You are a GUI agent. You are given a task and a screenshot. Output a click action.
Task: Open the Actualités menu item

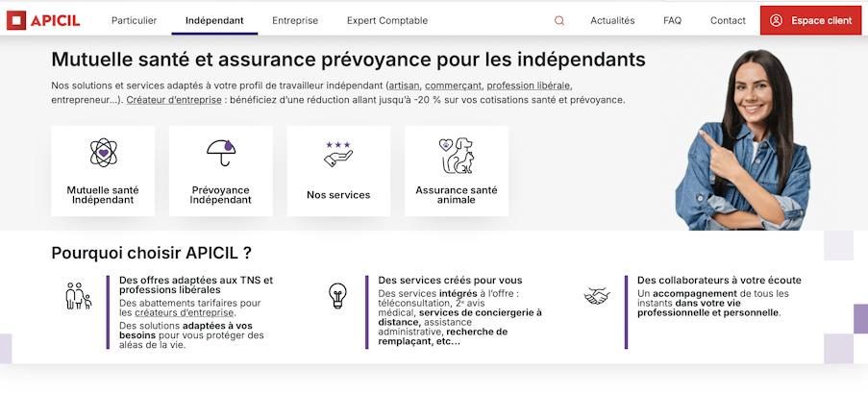click(x=612, y=20)
